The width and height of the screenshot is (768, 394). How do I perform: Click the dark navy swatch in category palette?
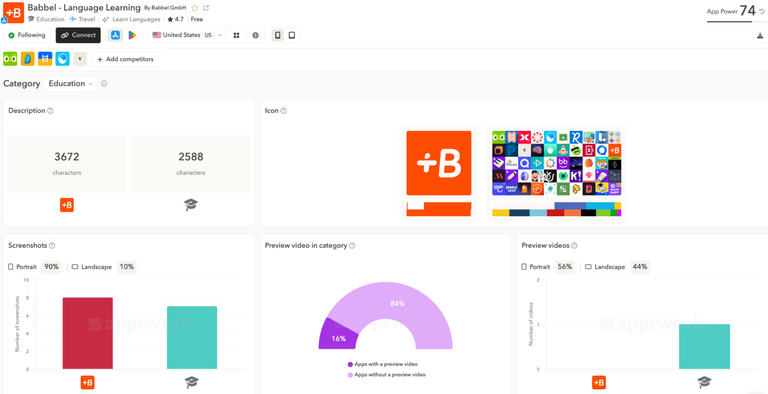pyautogui.click(x=520, y=213)
